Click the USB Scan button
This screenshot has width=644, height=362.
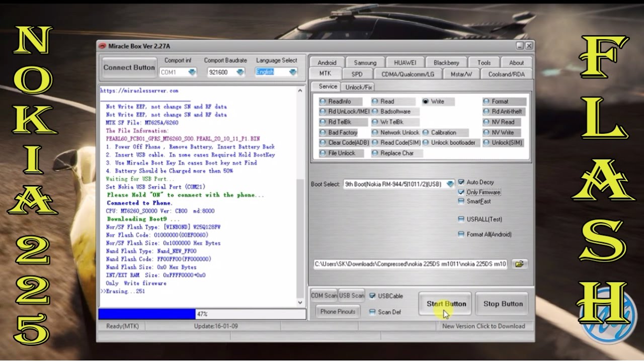pos(351,296)
